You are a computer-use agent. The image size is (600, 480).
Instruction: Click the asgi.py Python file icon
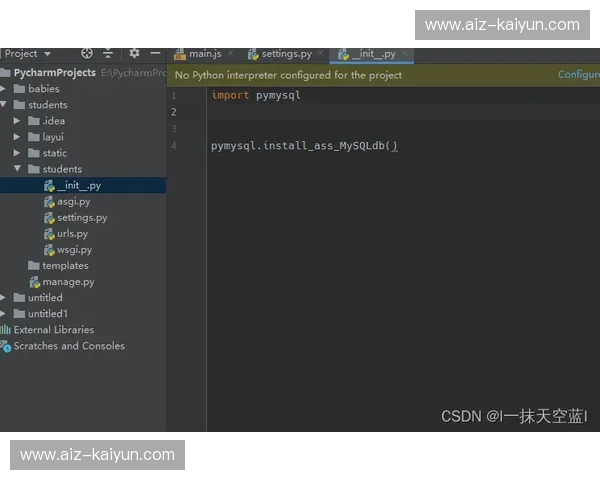(x=49, y=201)
